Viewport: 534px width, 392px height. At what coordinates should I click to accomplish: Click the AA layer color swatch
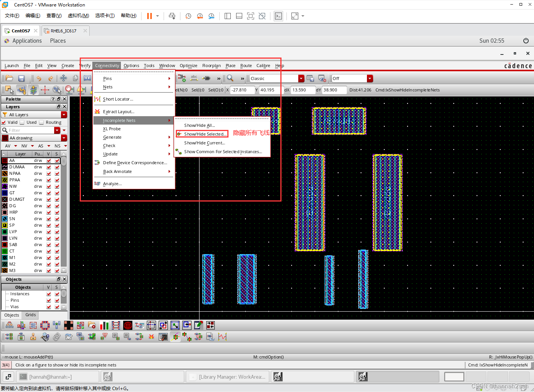pos(5,160)
